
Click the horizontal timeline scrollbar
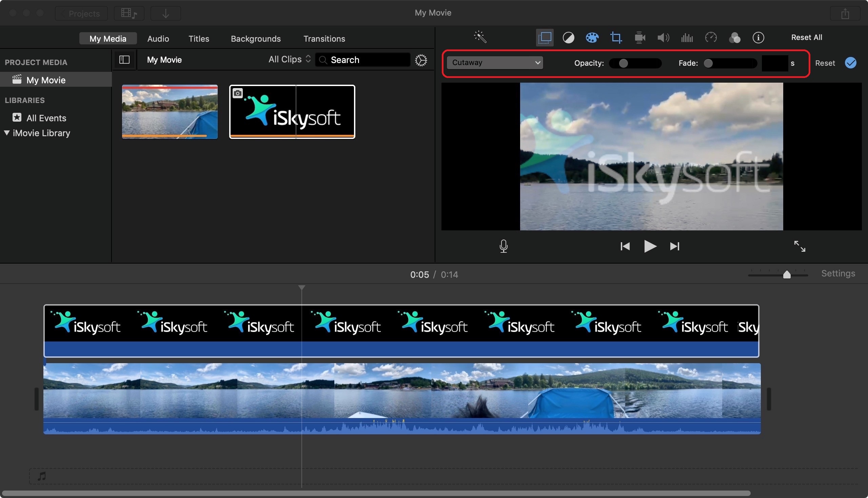coord(376,493)
